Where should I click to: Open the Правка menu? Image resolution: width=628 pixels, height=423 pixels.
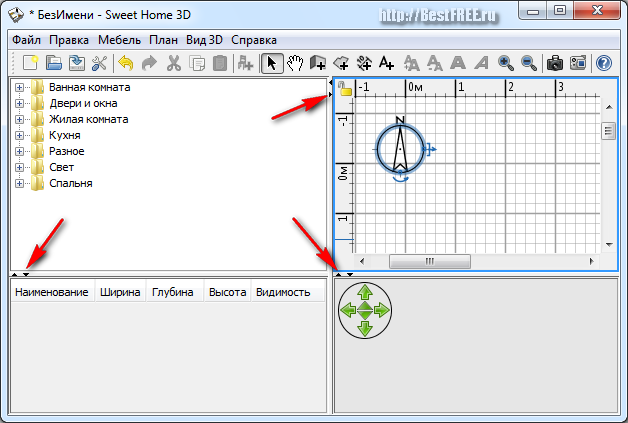pyautogui.click(x=69, y=40)
